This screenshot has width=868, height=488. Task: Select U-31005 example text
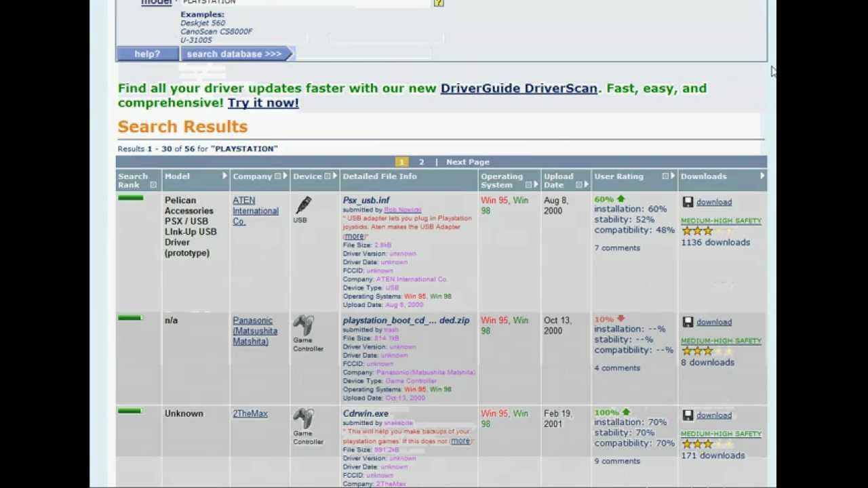(x=196, y=40)
